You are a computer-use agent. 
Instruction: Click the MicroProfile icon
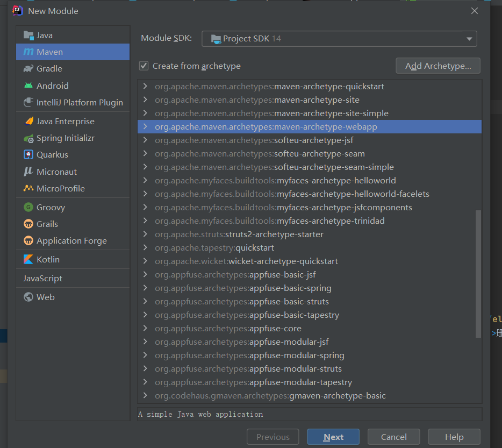coord(28,188)
